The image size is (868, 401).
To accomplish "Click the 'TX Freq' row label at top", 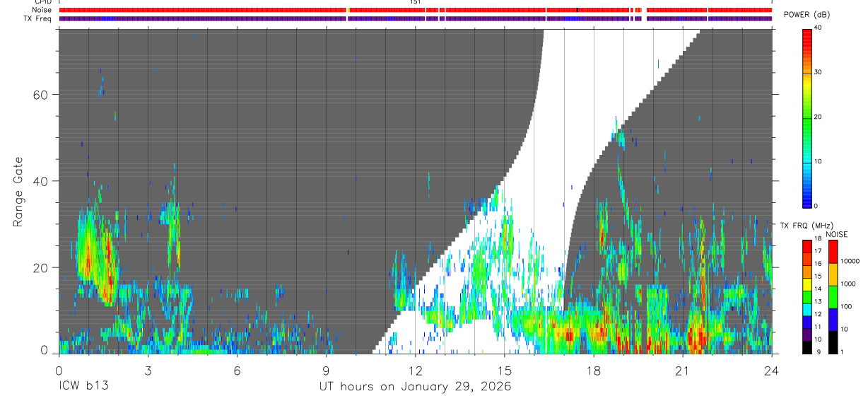I will click(39, 18).
